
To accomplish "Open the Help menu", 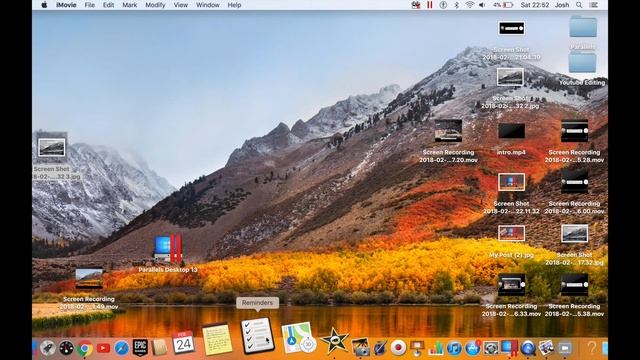I will tap(234, 5).
